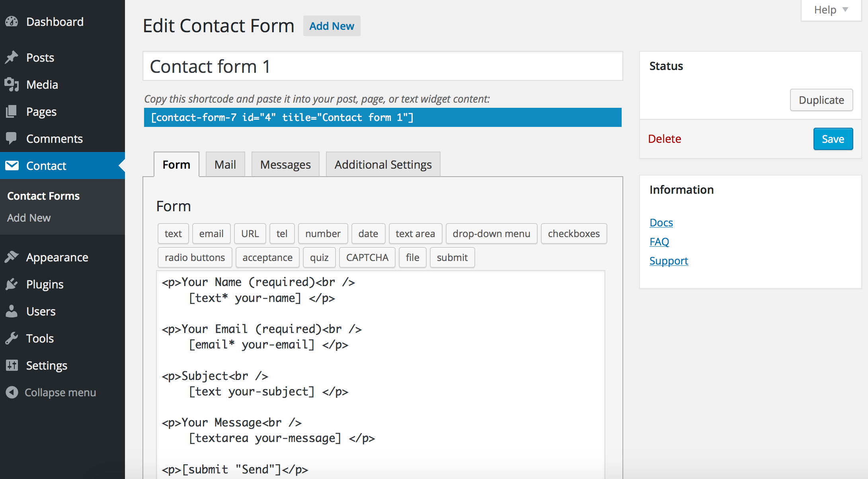Click the URL field tag button
This screenshot has height=479, width=868.
pyautogui.click(x=248, y=233)
